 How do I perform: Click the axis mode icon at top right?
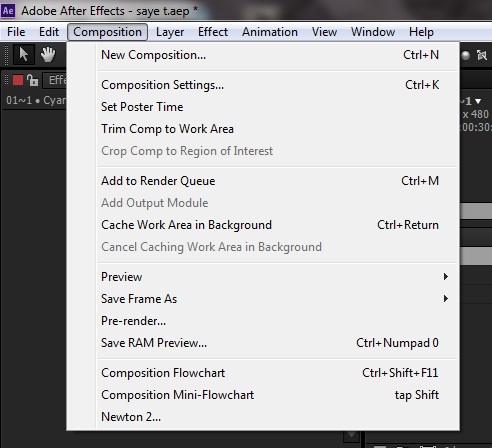482,55
